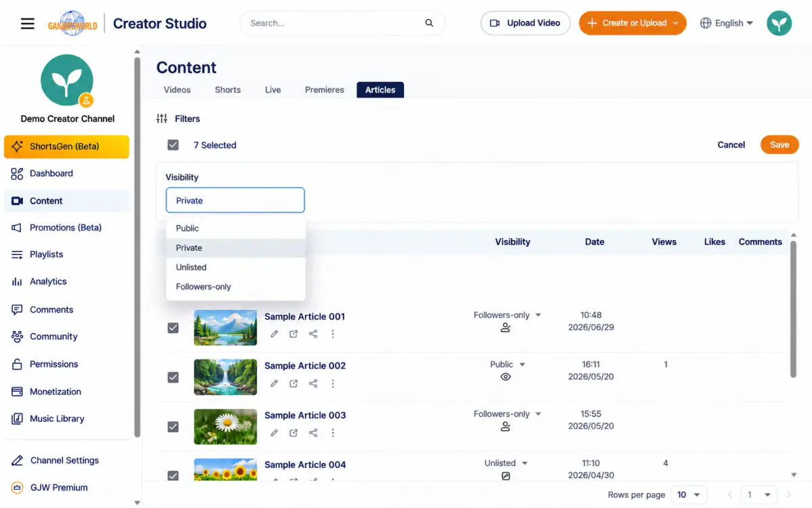Click the eye visibility icon for Article 002
This screenshot has width=812, height=508.
coord(505,377)
